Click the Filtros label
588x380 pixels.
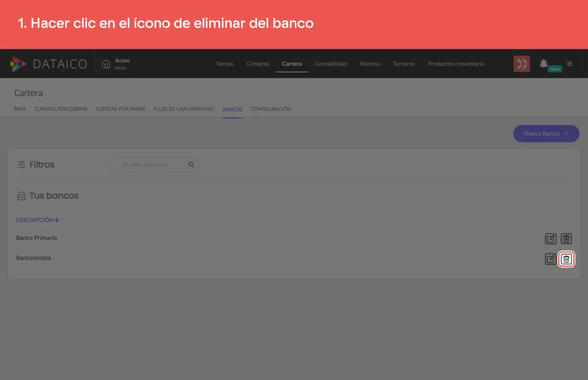coord(42,164)
